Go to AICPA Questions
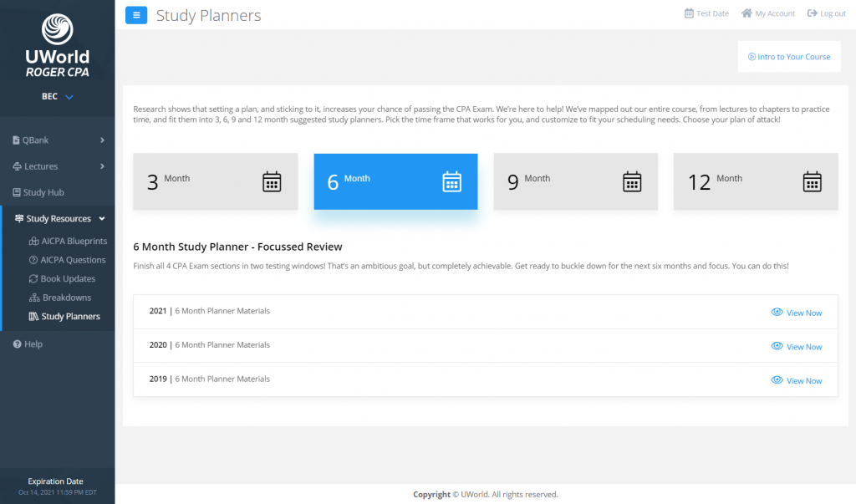Image resolution: width=856 pixels, height=504 pixels. pos(74,260)
